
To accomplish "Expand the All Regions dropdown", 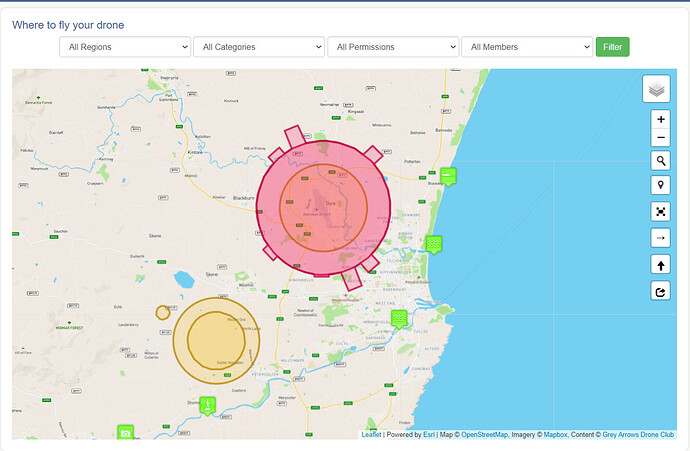I will point(124,47).
